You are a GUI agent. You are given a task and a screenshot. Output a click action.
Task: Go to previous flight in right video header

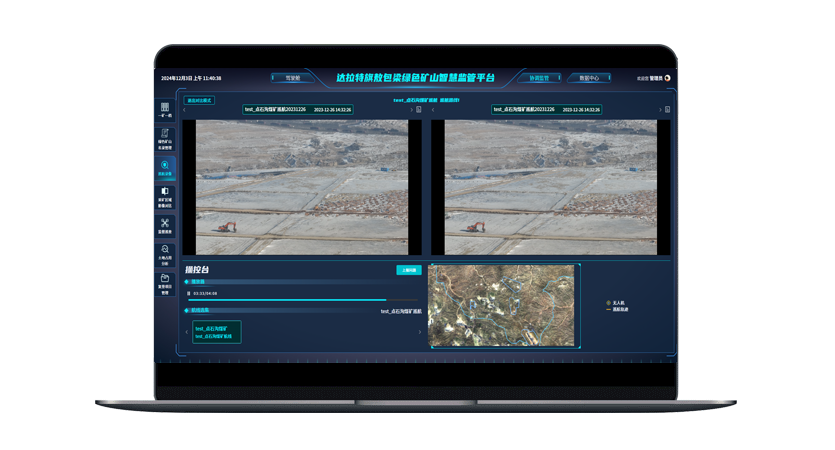(x=433, y=110)
